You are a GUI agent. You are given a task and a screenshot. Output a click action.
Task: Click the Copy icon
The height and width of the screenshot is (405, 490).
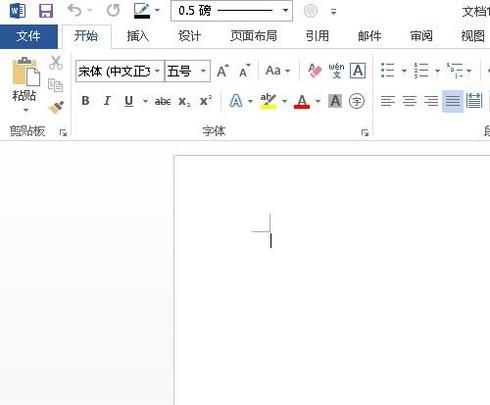pyautogui.click(x=55, y=85)
